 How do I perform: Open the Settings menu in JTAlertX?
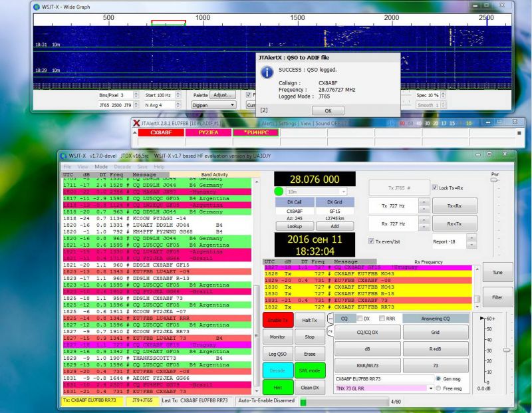[287, 124]
